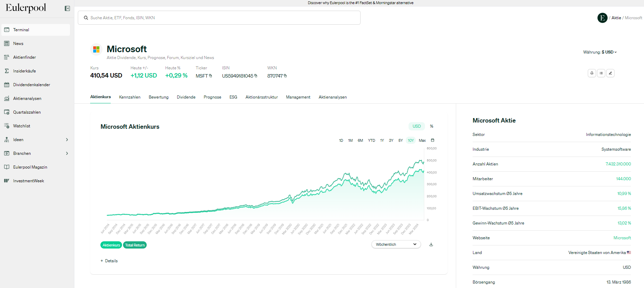Screen dimensions: 644x288
Task: Focus the Suche Aktie search field
Action: [x=219, y=18]
